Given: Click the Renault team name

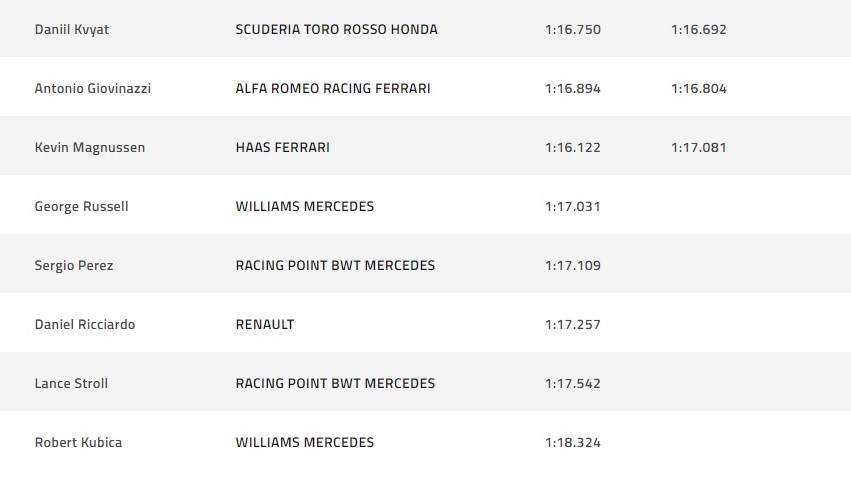Looking at the screenshot, I should [265, 324].
